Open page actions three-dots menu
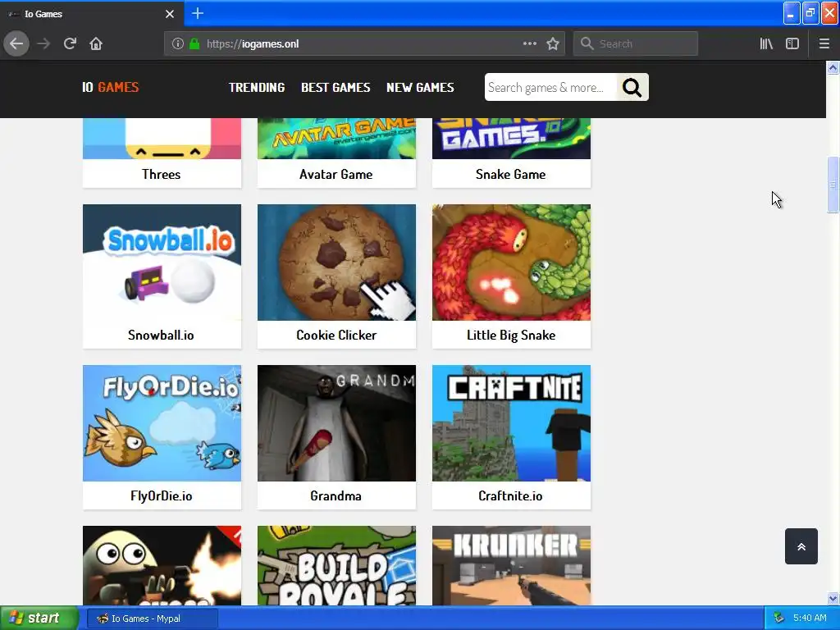Image resolution: width=840 pixels, height=630 pixels. click(x=529, y=44)
